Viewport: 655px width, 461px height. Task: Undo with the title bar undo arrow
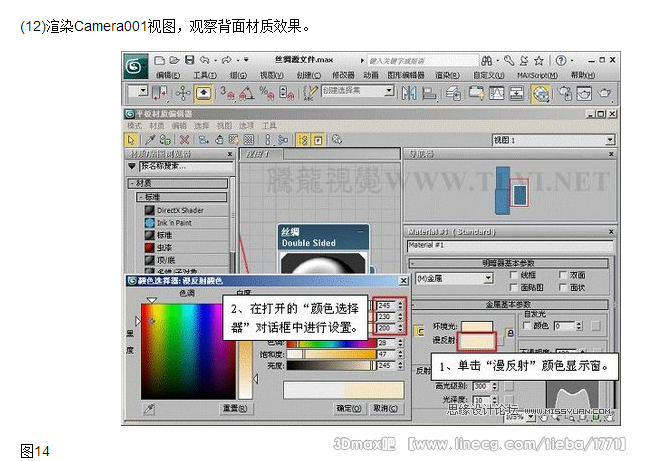point(204,60)
